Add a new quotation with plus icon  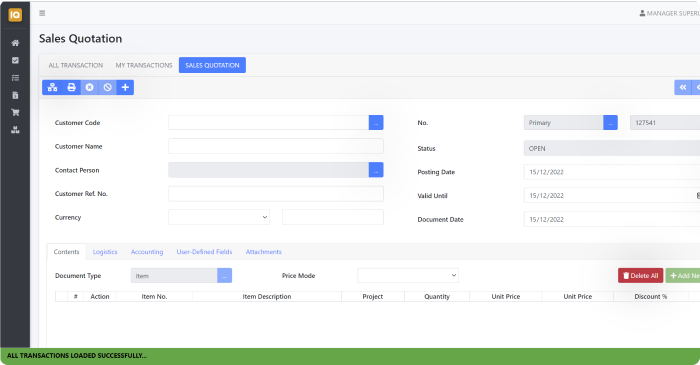(125, 87)
